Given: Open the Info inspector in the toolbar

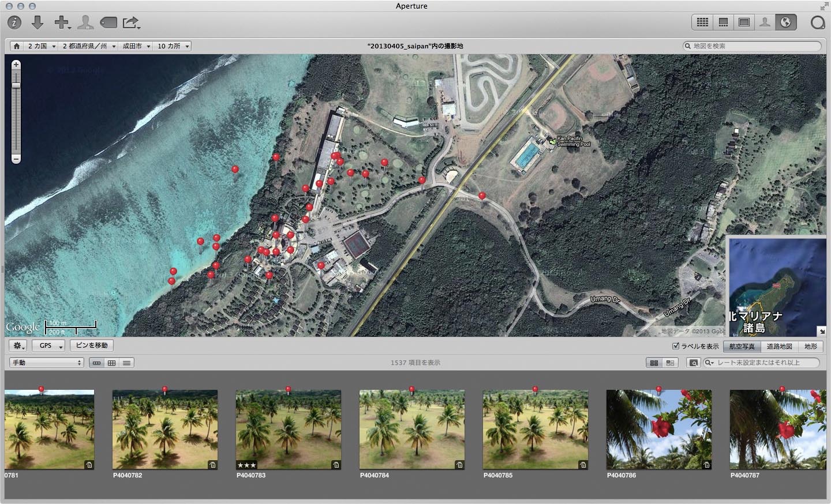Looking at the screenshot, I should 16,22.
